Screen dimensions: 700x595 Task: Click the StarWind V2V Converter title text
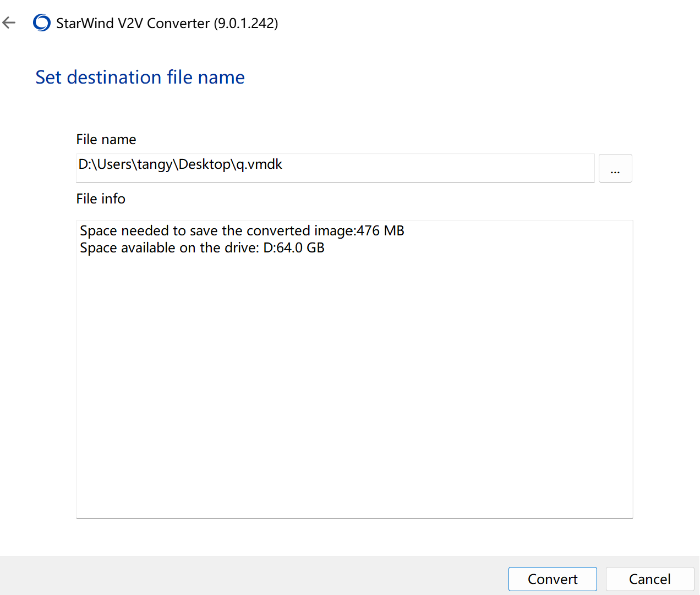pyautogui.click(x=167, y=23)
